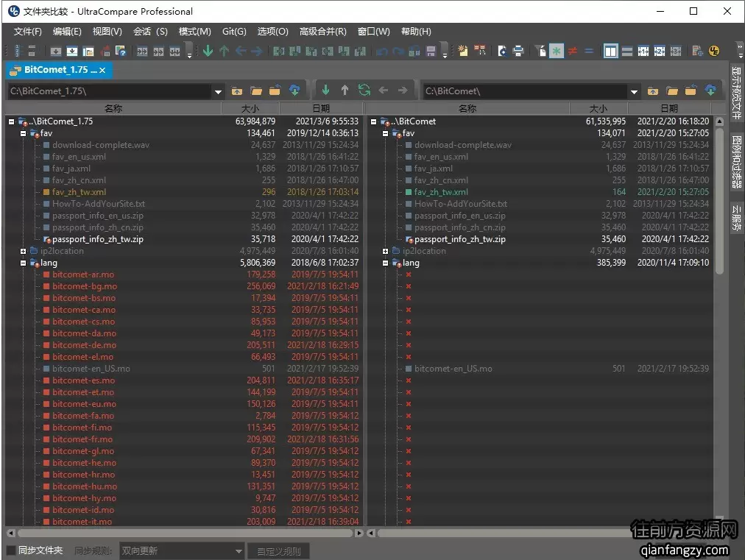Open the 高级合并(R) menu
745x560 pixels.
323,32
